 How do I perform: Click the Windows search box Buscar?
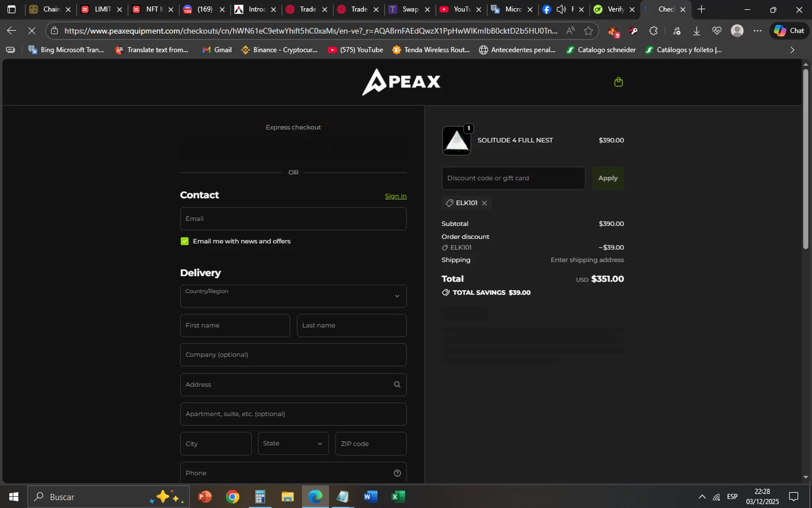[x=109, y=497]
